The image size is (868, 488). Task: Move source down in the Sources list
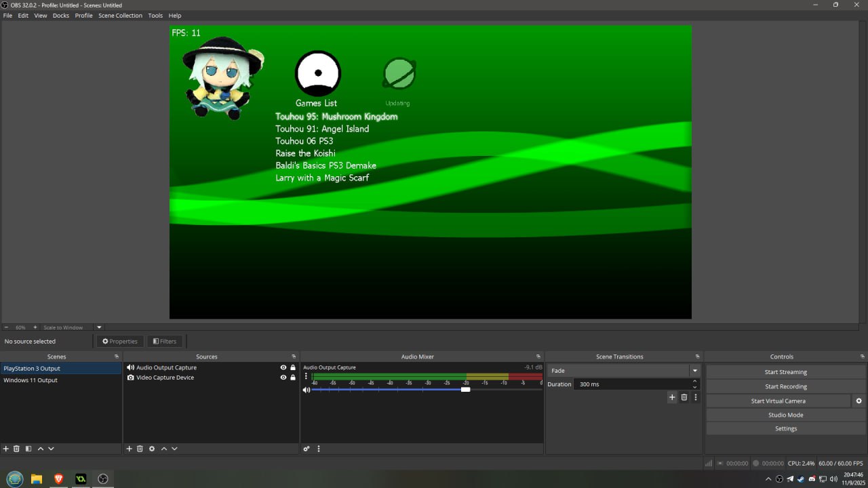(174, 449)
